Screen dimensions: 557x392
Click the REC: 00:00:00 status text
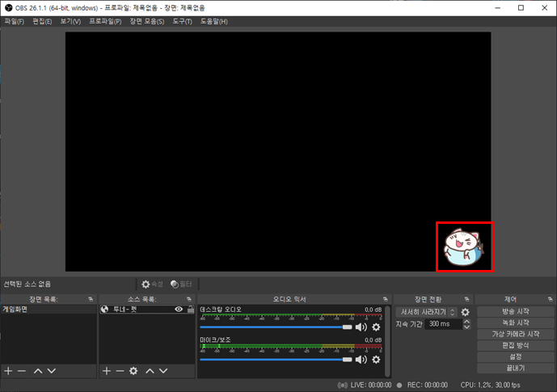click(x=428, y=385)
